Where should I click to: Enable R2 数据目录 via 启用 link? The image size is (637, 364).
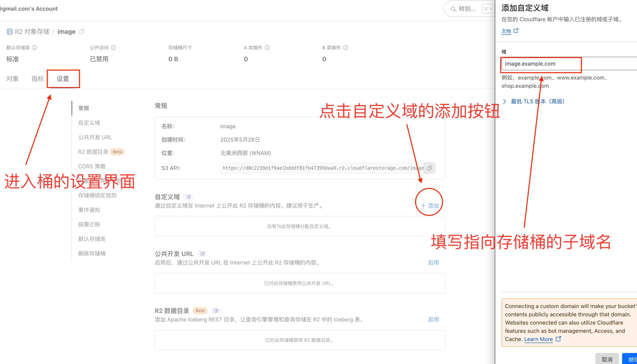(433, 319)
